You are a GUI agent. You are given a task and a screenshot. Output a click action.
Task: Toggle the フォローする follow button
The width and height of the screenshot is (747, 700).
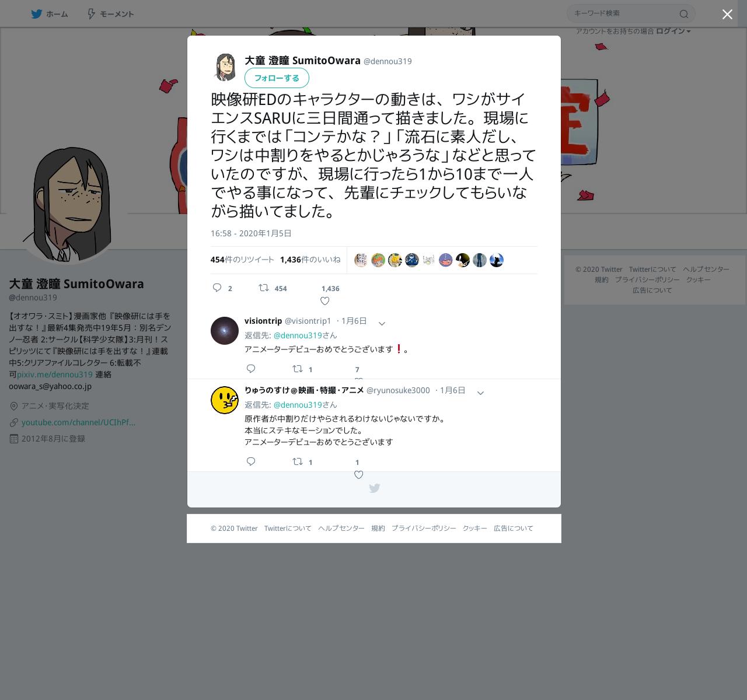[x=277, y=78]
